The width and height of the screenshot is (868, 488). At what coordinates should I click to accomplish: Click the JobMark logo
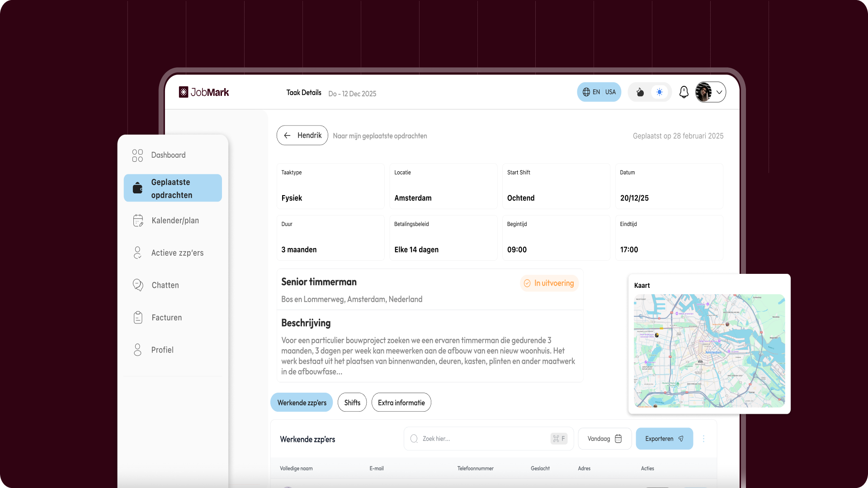tap(204, 92)
